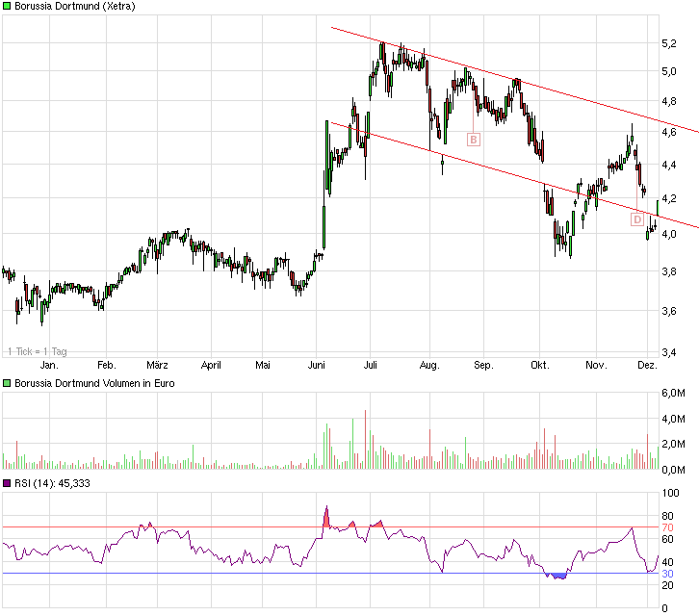This screenshot has width=699, height=616.
Task: Click the 'März' label on the time axis
Action: (x=157, y=366)
